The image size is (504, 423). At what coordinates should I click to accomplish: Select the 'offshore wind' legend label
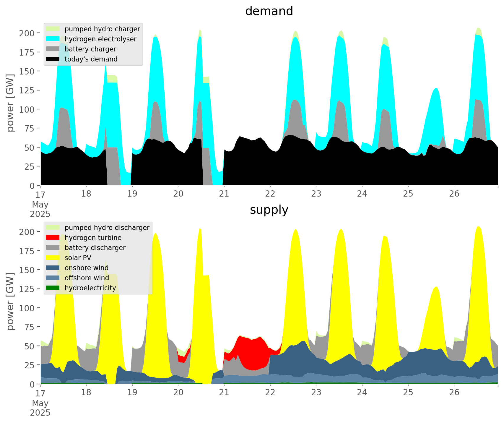(x=87, y=278)
